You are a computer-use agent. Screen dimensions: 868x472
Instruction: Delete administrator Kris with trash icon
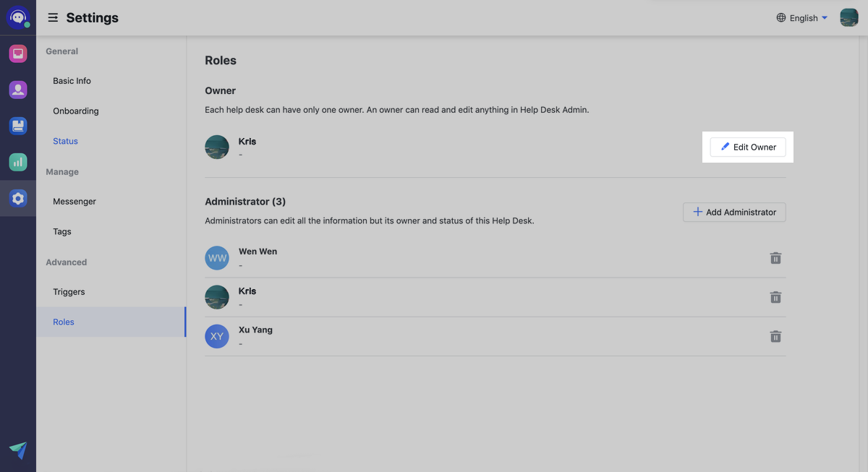(775, 297)
